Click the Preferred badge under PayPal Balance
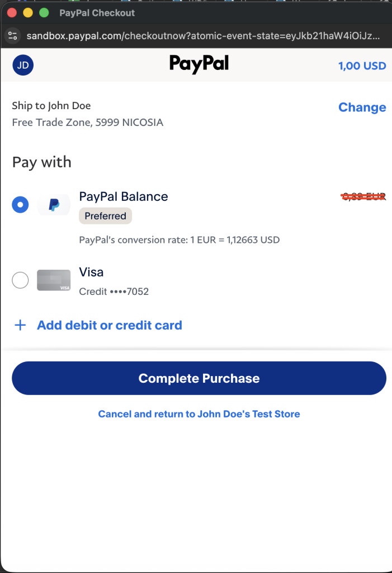 coord(105,216)
